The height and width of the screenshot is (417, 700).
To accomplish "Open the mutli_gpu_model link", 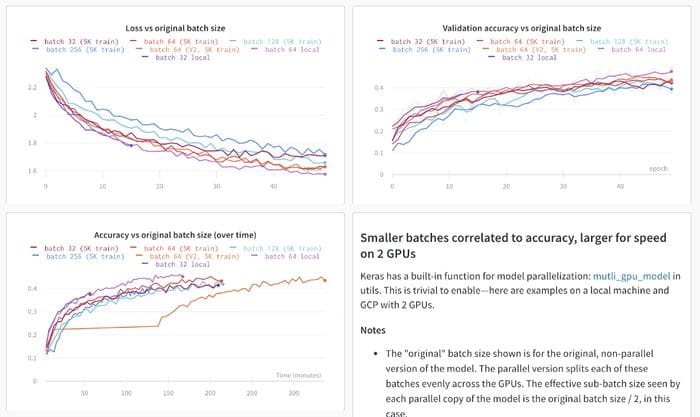I will (631, 276).
